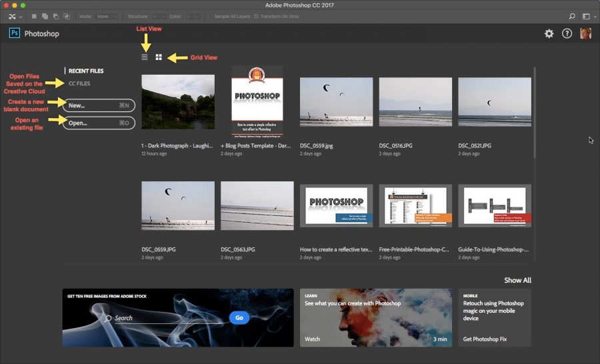Click the user profile avatar

(585, 34)
